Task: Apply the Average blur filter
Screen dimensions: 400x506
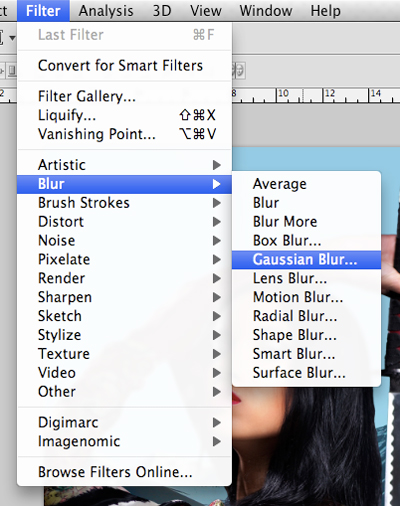Action: pyautogui.click(x=306, y=184)
